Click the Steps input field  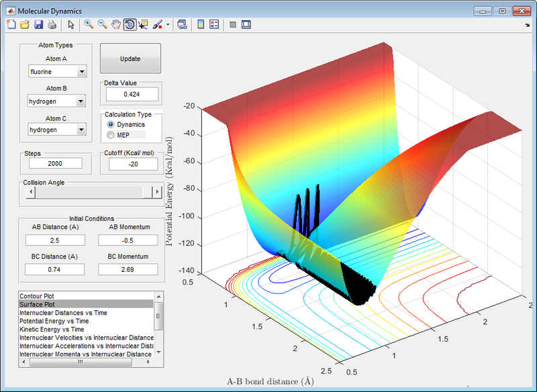tap(55, 163)
